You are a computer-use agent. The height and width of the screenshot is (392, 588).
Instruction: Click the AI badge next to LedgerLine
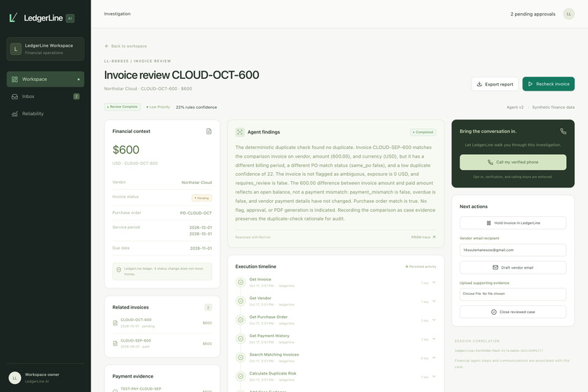(70, 18)
